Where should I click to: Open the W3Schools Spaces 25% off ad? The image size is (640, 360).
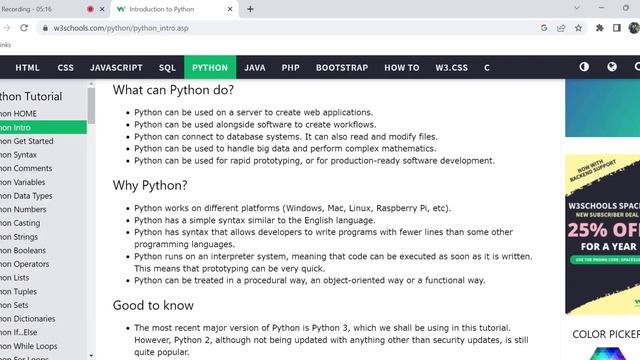click(602, 235)
